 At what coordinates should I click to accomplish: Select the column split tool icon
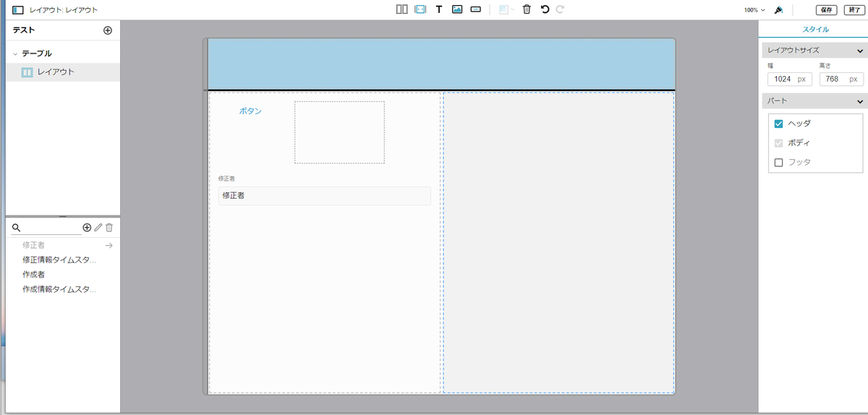(x=401, y=10)
